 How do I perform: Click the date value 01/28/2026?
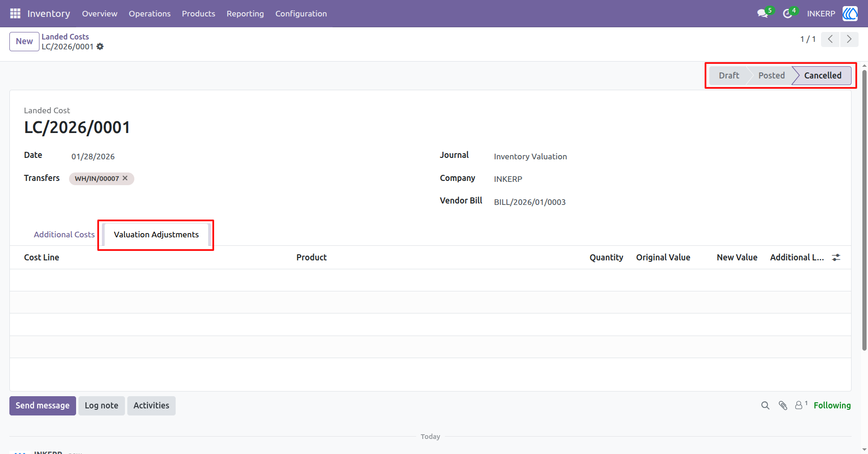[93, 157]
